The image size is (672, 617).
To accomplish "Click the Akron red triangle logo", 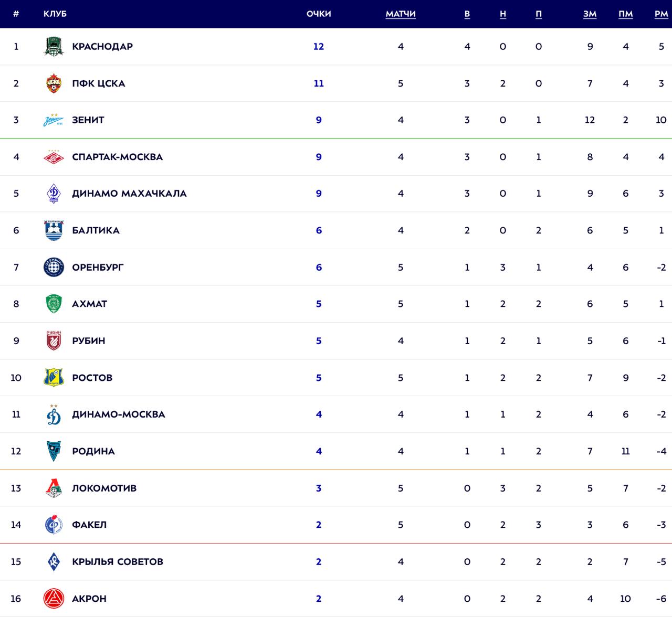I will click(x=54, y=598).
